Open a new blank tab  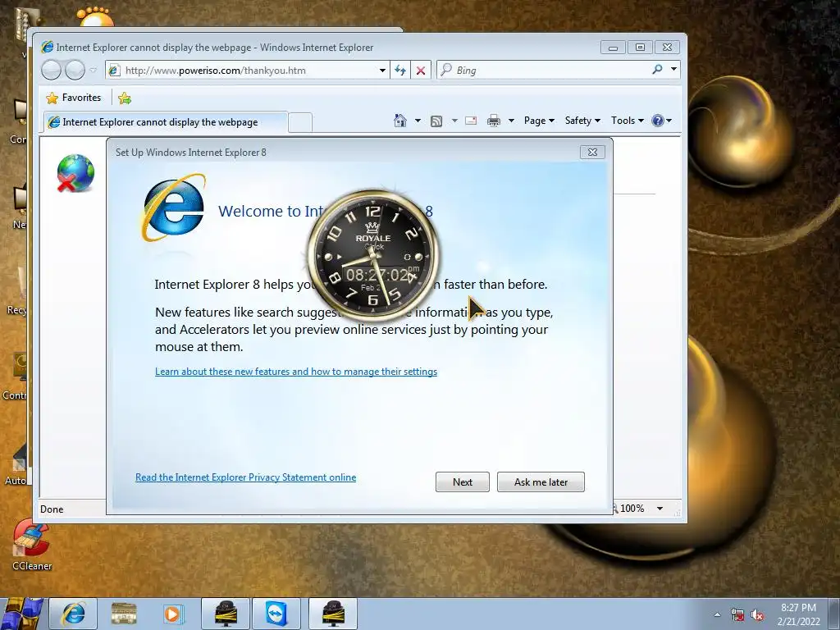tap(300, 122)
